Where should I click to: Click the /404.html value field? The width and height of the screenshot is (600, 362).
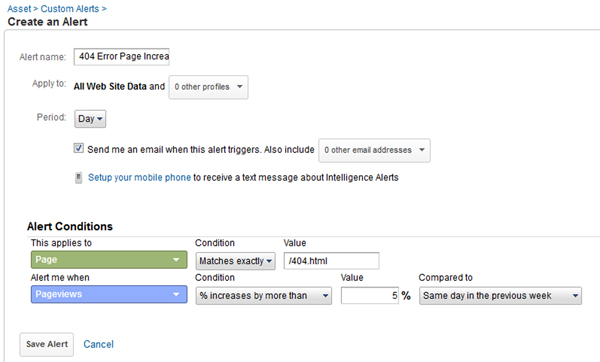pos(331,261)
